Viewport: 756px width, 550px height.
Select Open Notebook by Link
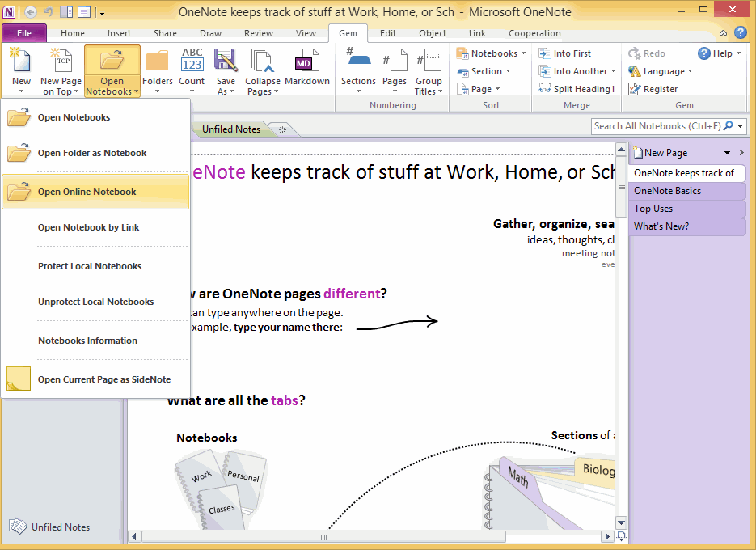(95, 227)
